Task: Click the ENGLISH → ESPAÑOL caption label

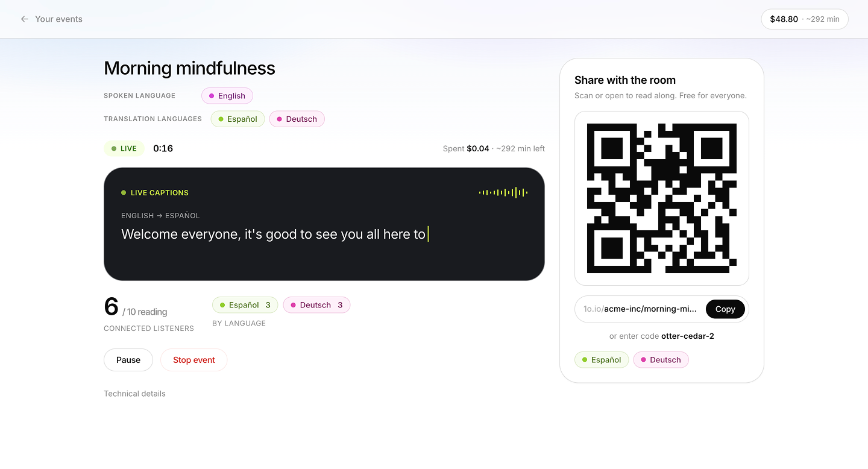Action: [x=160, y=215]
